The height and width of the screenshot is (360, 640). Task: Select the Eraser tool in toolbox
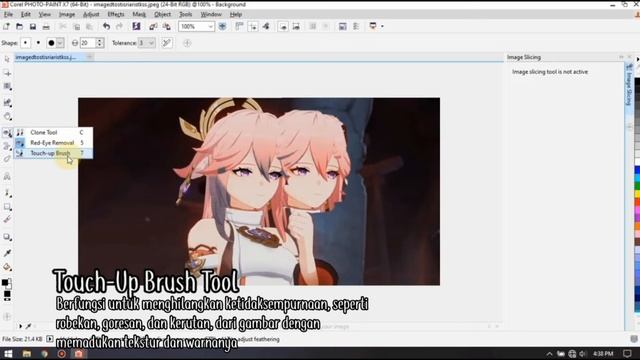click(7, 220)
